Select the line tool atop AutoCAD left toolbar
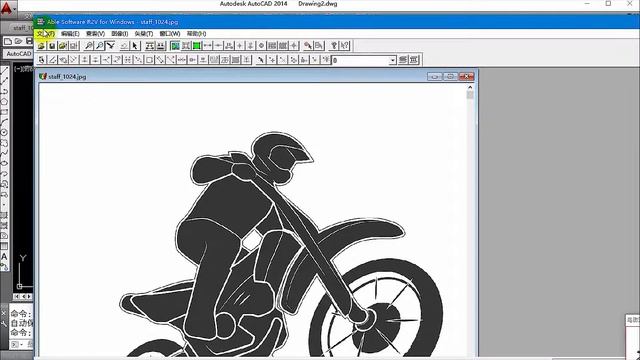This screenshot has width=640, height=360. 4,71
